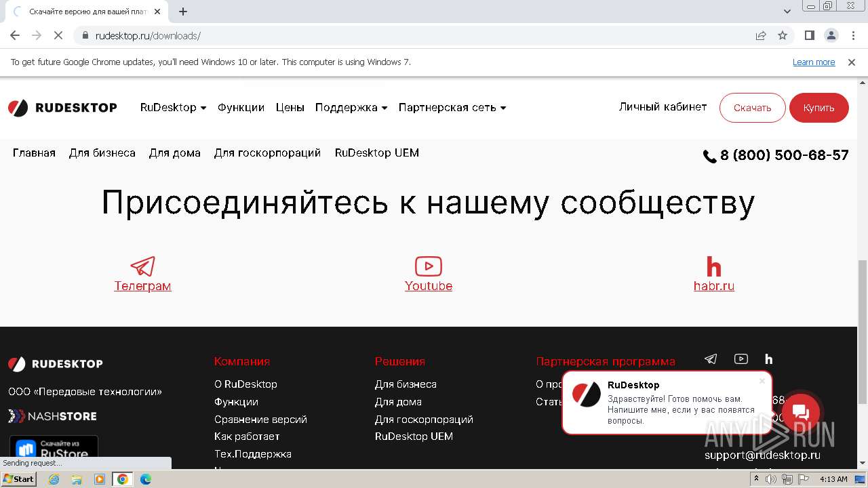Open the Функции menu item
The width and height of the screenshot is (868, 488).
point(241,107)
